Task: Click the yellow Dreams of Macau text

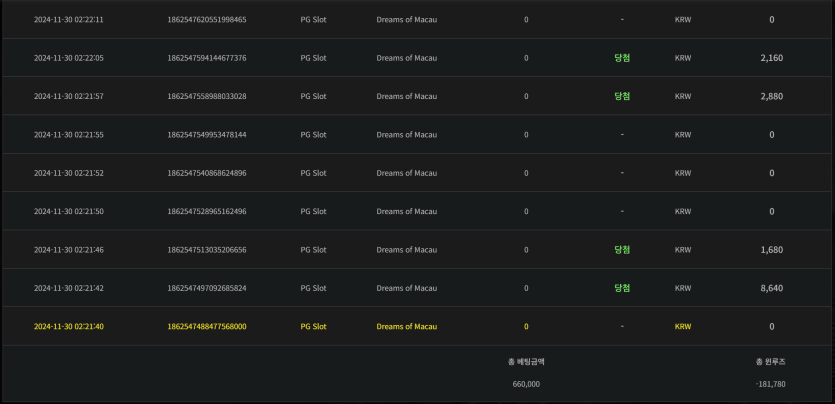Action: 407,326
